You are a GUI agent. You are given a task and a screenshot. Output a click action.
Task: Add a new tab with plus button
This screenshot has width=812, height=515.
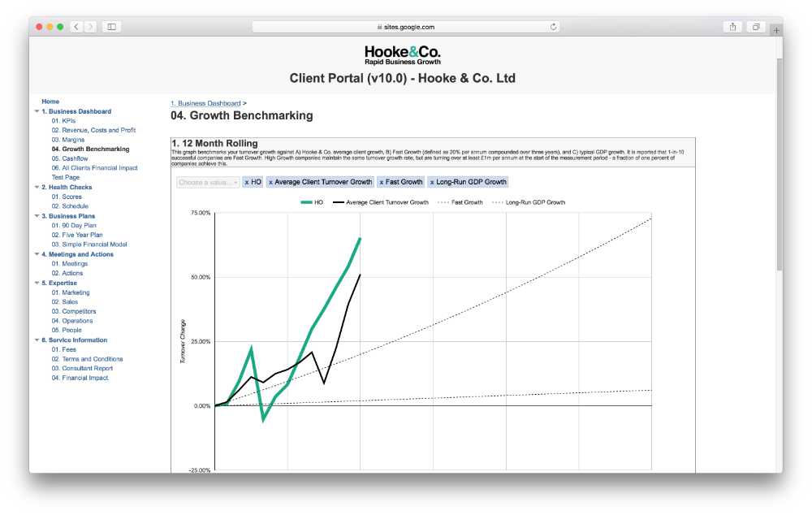[776, 31]
